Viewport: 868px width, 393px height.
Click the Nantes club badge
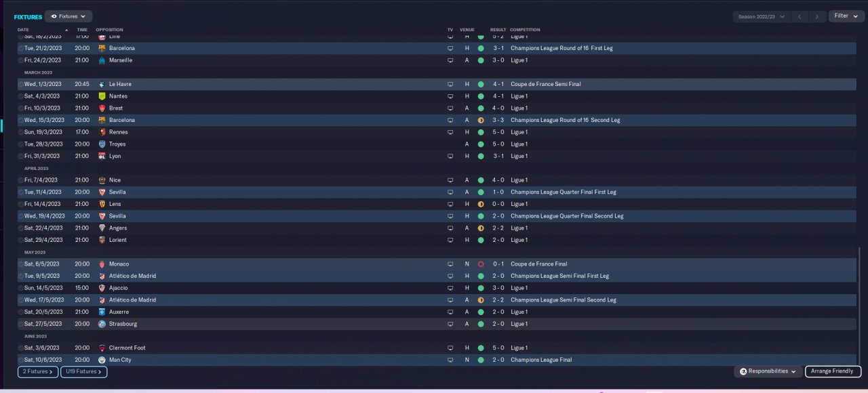(102, 96)
